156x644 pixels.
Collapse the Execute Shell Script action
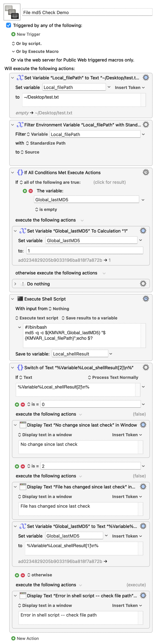tap(13, 299)
